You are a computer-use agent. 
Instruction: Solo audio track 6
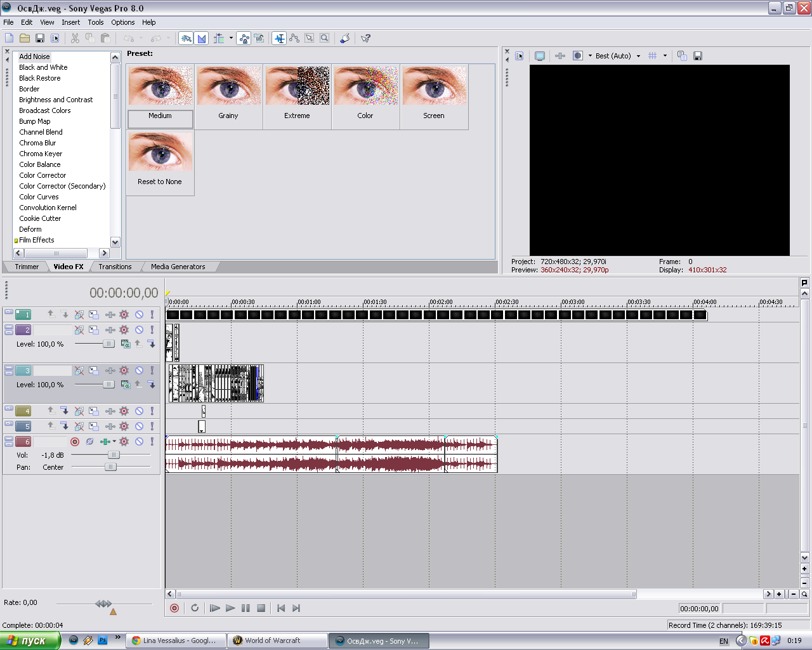pos(152,442)
